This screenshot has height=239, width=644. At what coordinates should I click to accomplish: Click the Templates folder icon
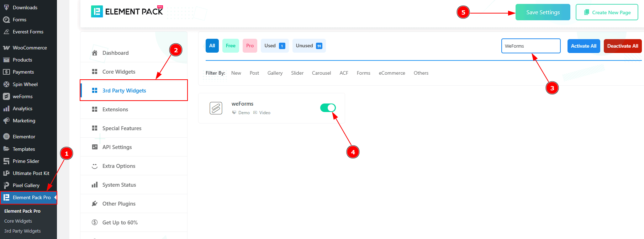coord(6,149)
